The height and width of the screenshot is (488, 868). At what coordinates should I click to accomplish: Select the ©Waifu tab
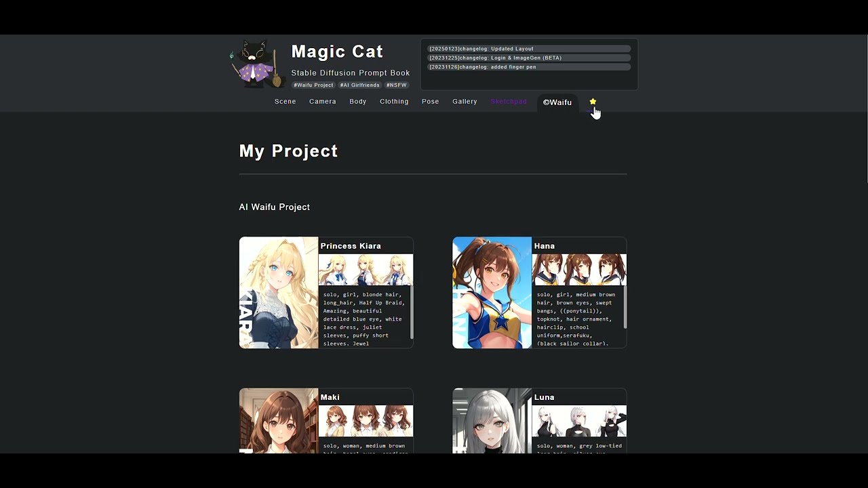point(557,102)
